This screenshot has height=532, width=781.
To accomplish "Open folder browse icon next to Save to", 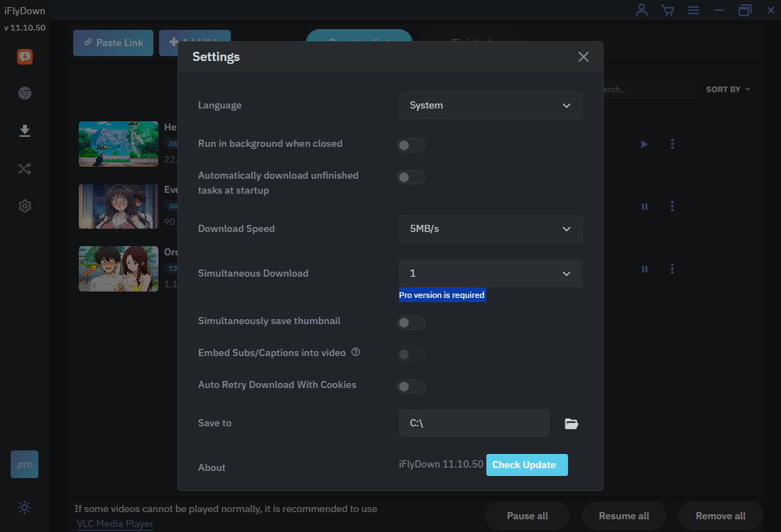I will (572, 423).
